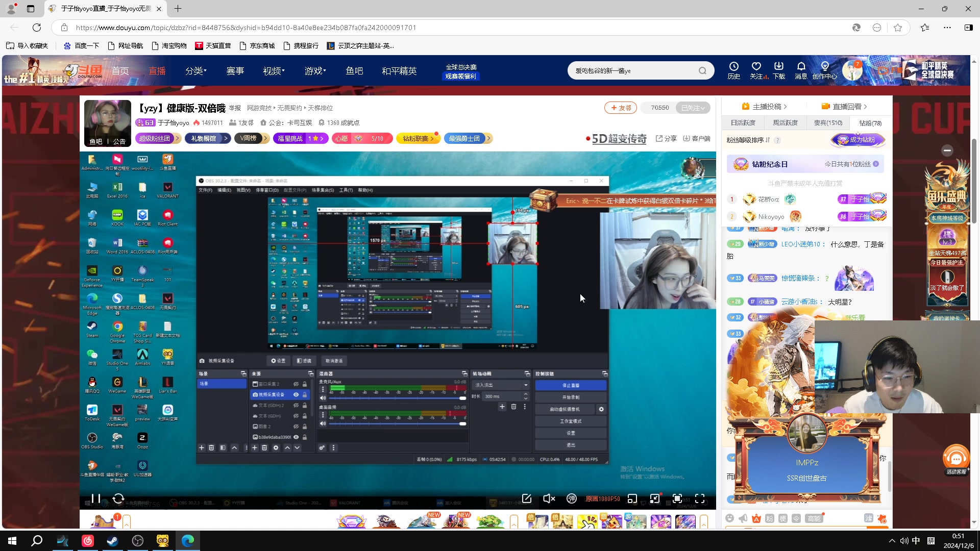The width and height of the screenshot is (980, 551).
Task: Open the 原画1080P50 quality selector
Action: (602, 498)
